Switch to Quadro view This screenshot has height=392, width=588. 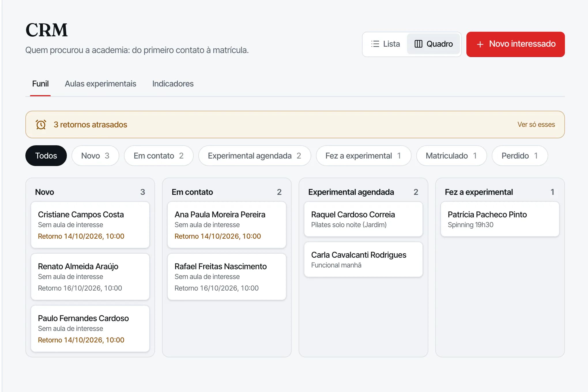tap(434, 44)
